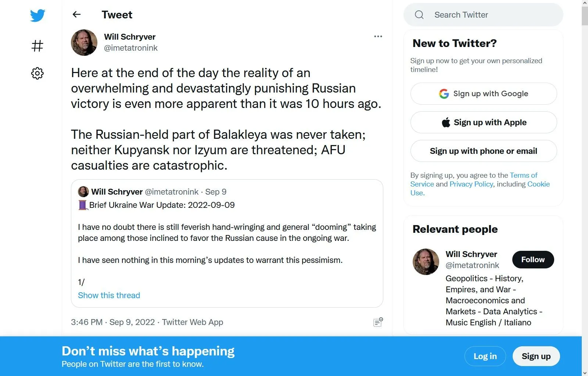Screen dimensions: 588x376
Task: Click the magnifier icon in search bar
Action: coord(419,15)
